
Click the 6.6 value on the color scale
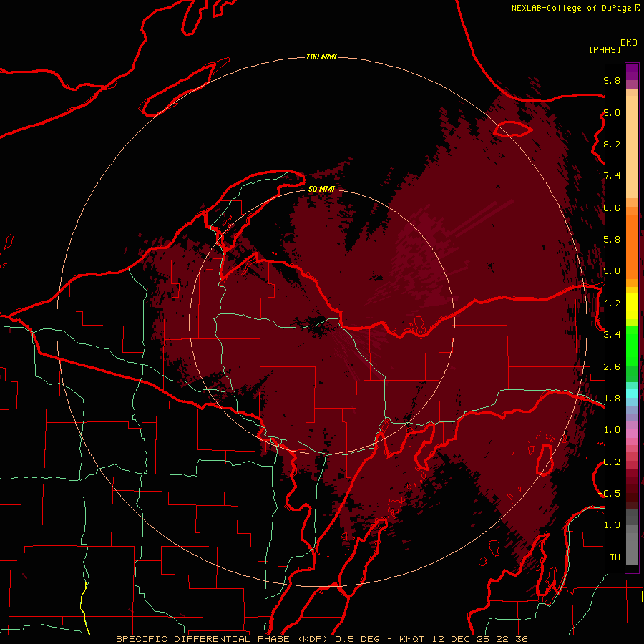612,208
